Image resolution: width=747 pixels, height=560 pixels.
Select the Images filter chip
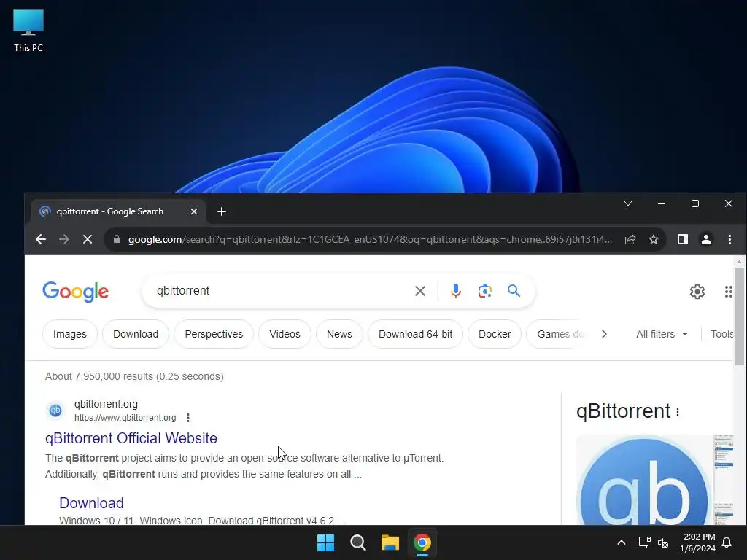pyautogui.click(x=70, y=334)
